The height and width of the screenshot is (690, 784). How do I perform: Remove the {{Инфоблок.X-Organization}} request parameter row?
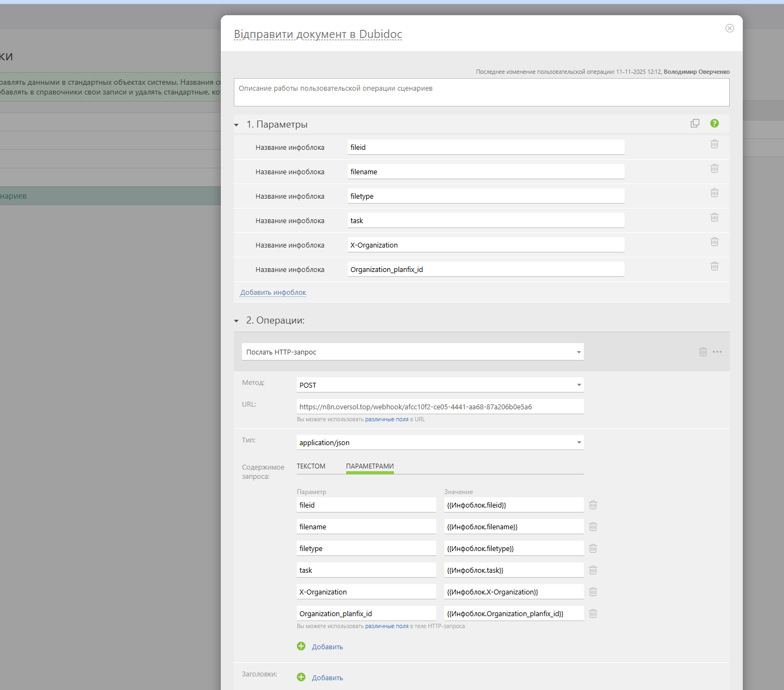click(593, 592)
